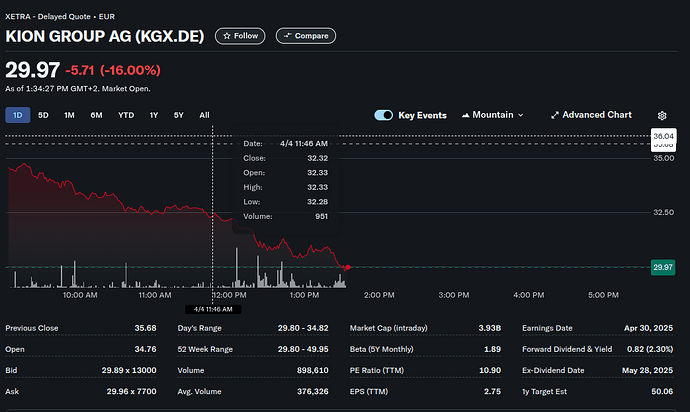690x412 pixels.
Task: Click the Market Cap value 3.93B
Action: pyautogui.click(x=489, y=328)
